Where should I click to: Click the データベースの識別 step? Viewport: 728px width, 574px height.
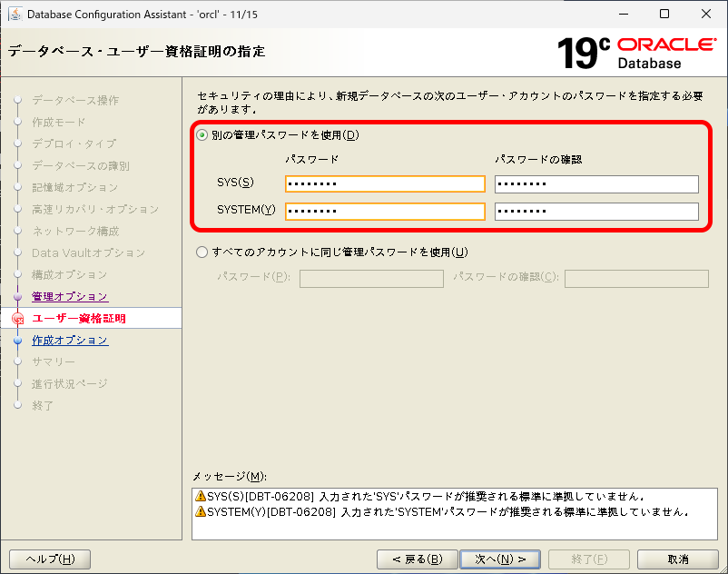pyautogui.click(x=80, y=166)
